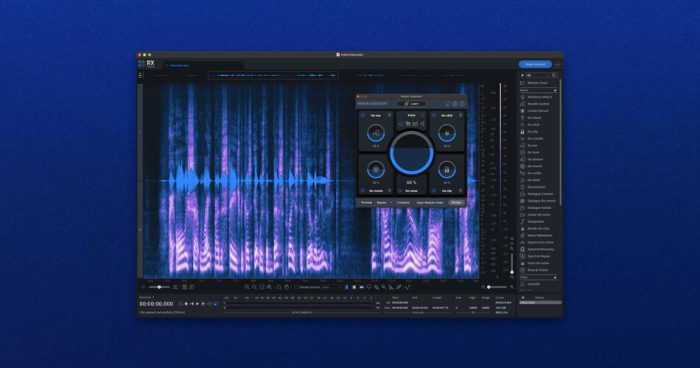The height and width of the screenshot is (368, 700).
Task: Click the De-clip amount dial
Action: pyautogui.click(x=446, y=170)
